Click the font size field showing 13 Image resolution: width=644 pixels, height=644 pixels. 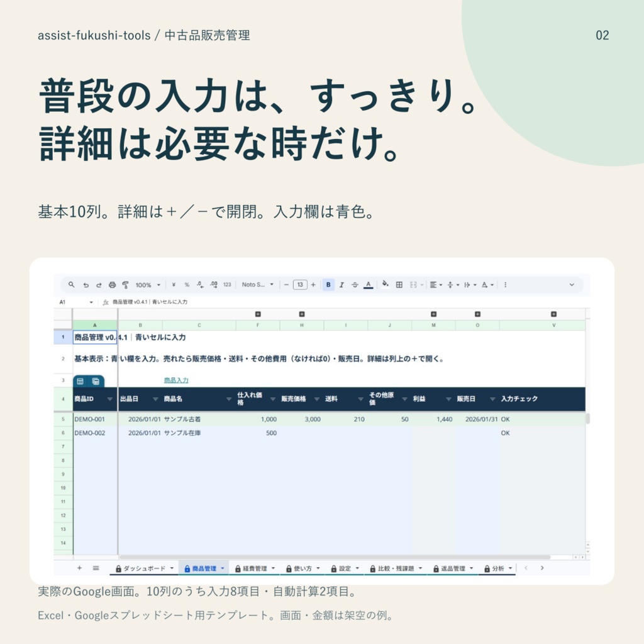300,285
